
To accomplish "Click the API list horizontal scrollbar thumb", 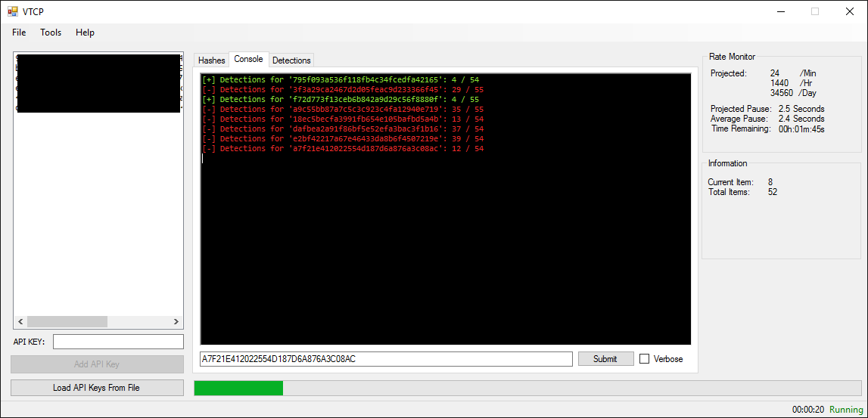I will coord(67,322).
